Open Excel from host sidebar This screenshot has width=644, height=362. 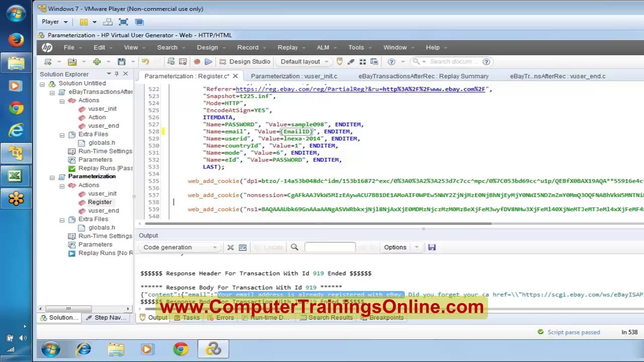tap(16, 176)
